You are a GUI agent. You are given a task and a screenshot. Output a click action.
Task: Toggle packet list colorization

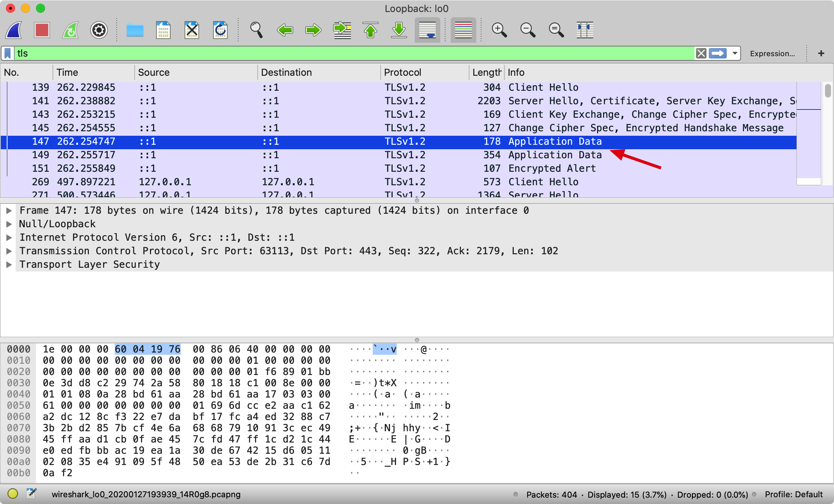point(463,30)
